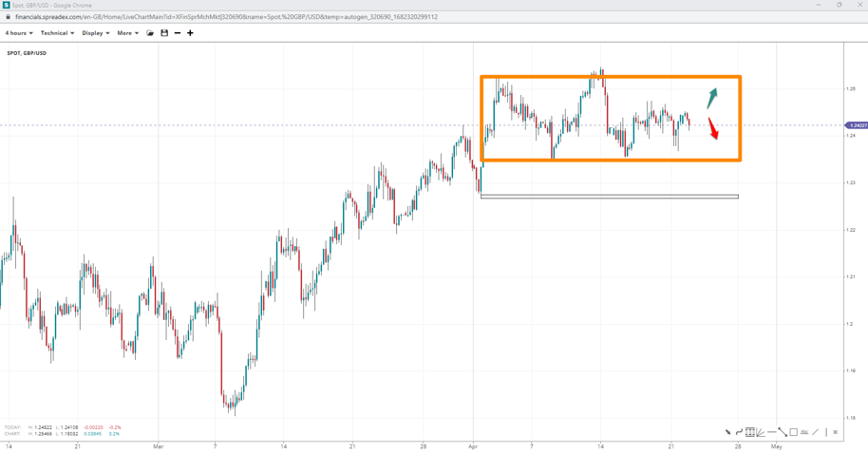Click the browser address bar URL

pos(226,17)
